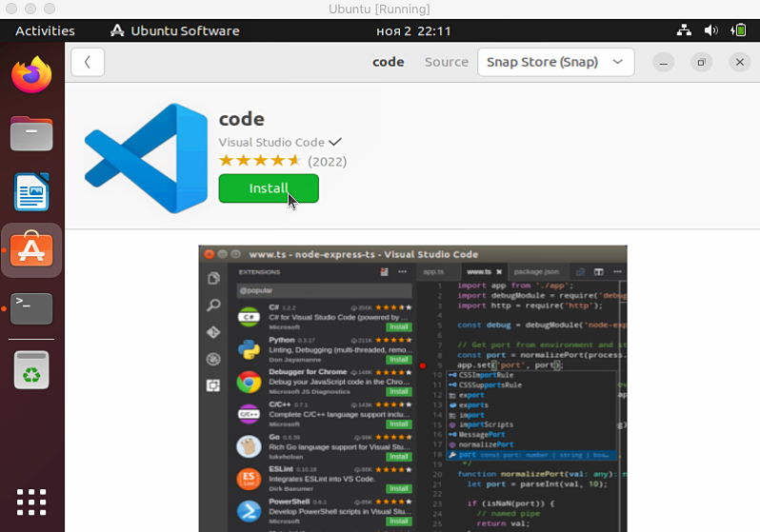The height and width of the screenshot is (532, 760).
Task: Open the Files manager in dock
Action: [31, 134]
